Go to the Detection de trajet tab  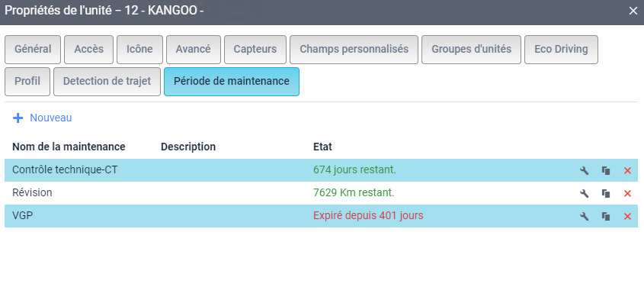point(107,82)
